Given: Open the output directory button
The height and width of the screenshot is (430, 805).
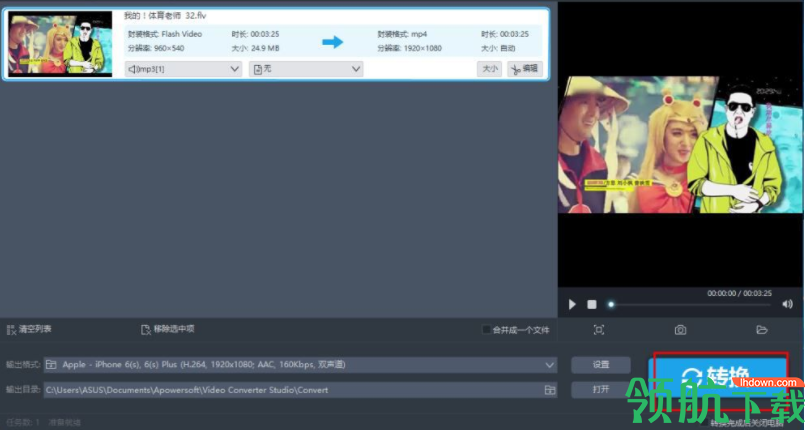Looking at the screenshot, I should pos(601,389).
